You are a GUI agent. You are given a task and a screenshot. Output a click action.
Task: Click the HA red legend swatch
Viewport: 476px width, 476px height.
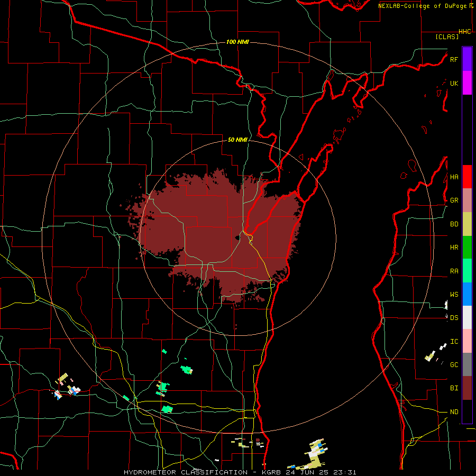click(467, 177)
